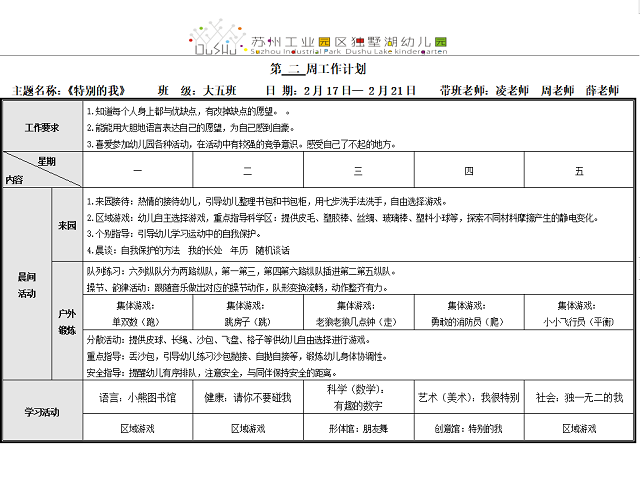Viewport: 640px width, 480px height.
Task: Click the cell 语言：小熊图书馆
Action: 138,397
